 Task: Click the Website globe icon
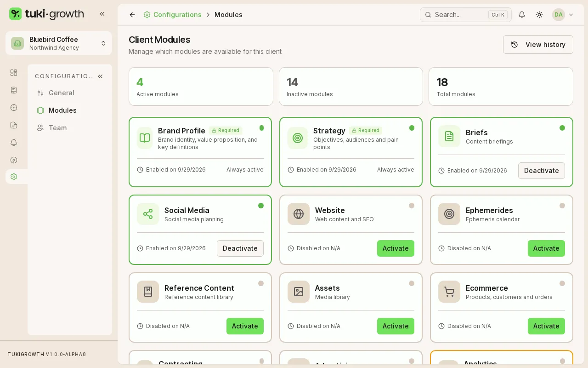[x=299, y=214]
